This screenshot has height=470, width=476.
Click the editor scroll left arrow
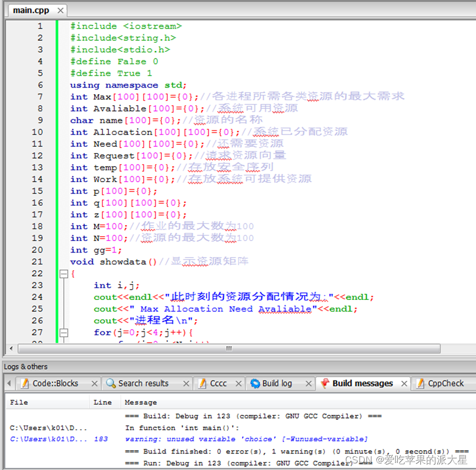tap(11, 348)
